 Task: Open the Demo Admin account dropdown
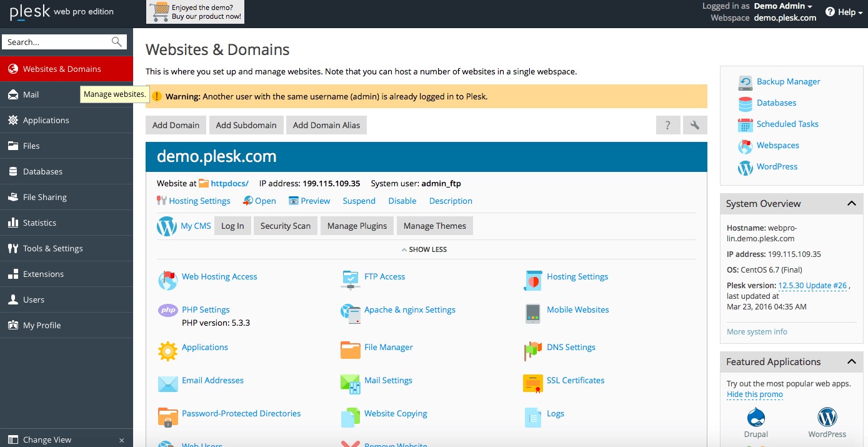[783, 6]
